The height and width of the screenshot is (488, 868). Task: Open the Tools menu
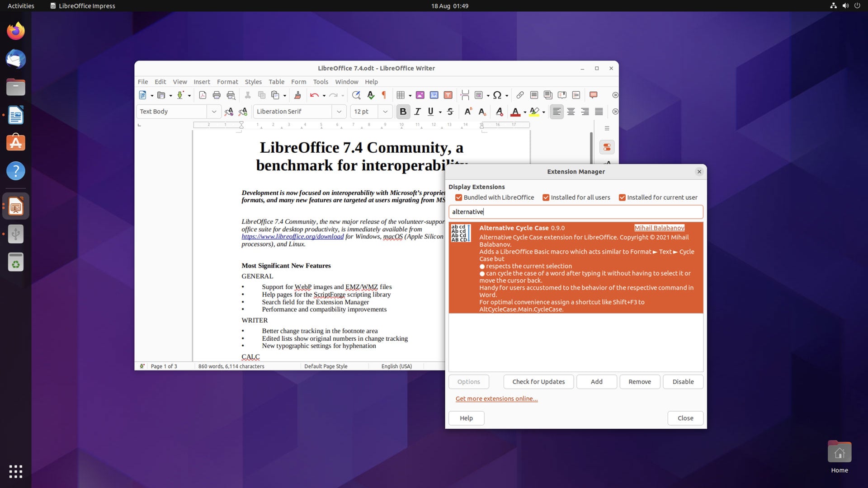(x=321, y=82)
